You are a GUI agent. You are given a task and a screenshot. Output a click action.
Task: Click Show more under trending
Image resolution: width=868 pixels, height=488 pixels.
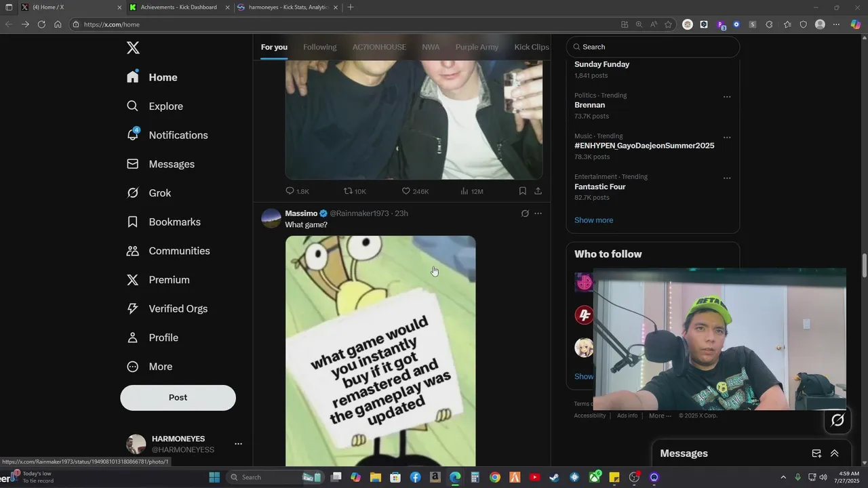593,220
